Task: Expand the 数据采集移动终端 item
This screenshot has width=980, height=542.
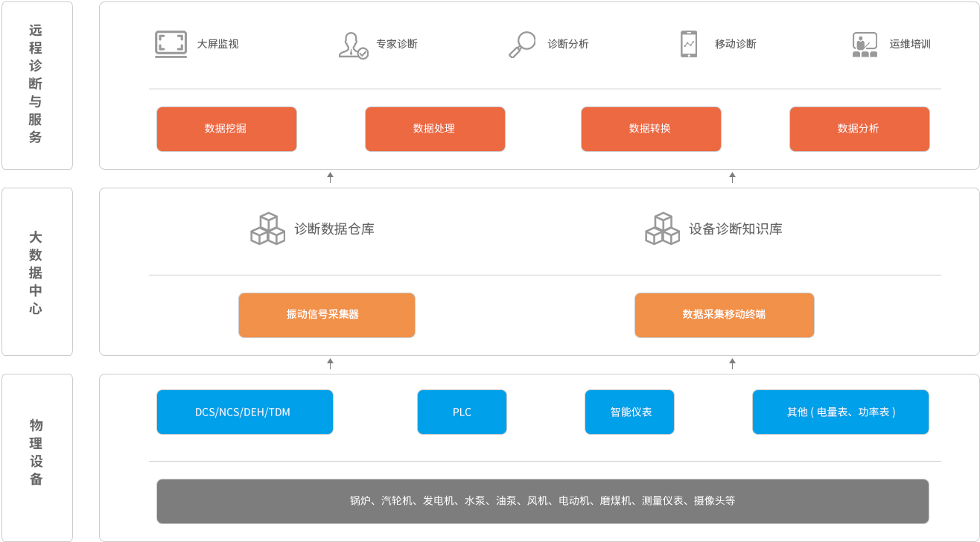Action: (x=724, y=315)
